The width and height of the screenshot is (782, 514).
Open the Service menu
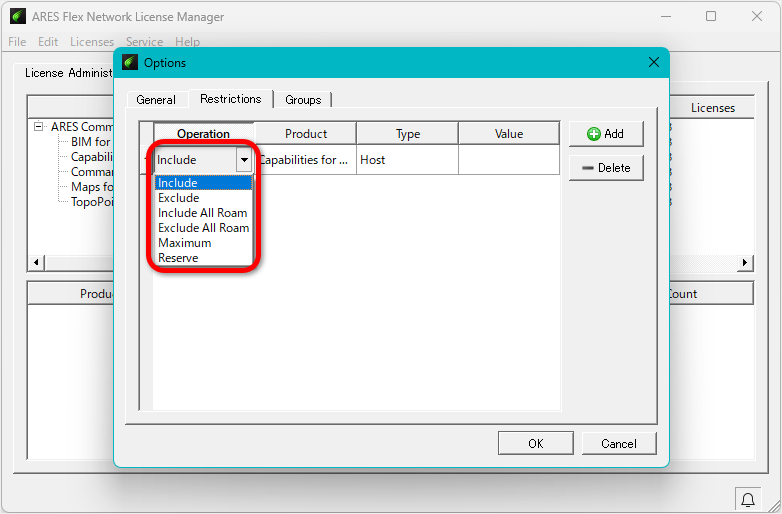pyautogui.click(x=145, y=42)
